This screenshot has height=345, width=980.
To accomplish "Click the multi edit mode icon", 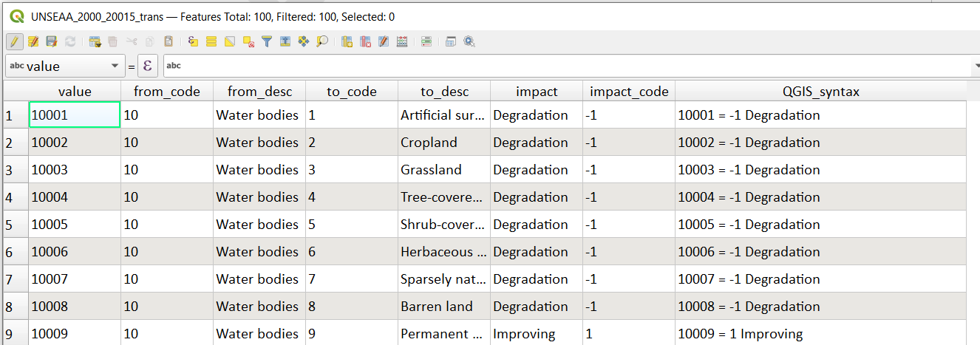I will [x=33, y=41].
